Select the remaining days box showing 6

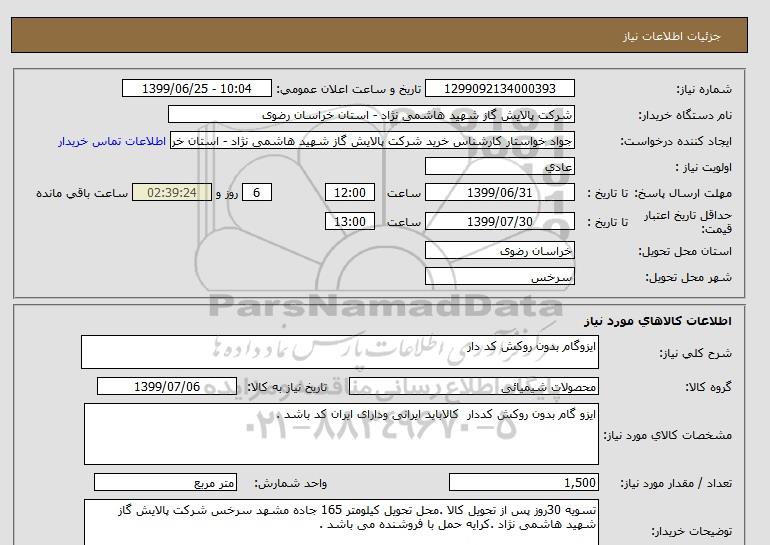click(x=258, y=193)
